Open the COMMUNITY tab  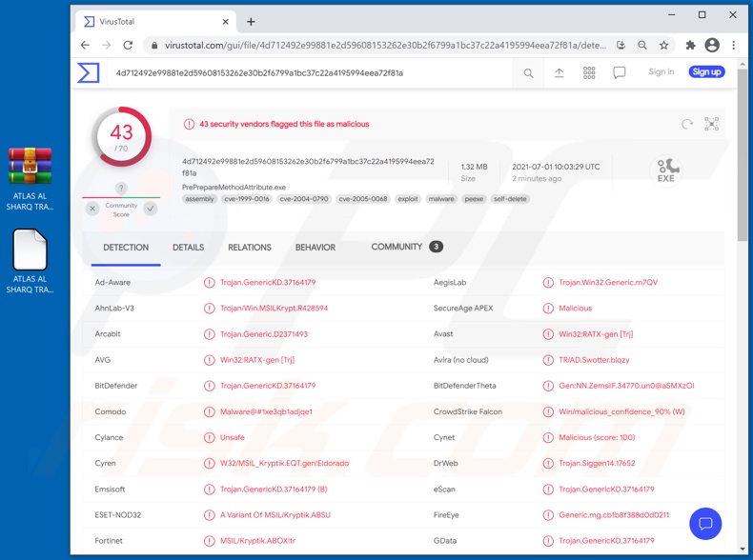(407, 247)
